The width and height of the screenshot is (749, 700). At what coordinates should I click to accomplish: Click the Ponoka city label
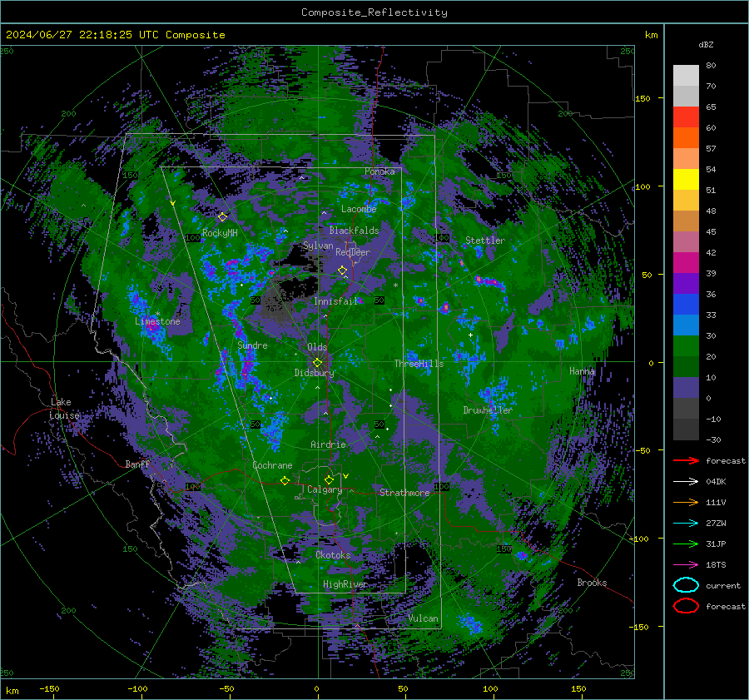point(379,171)
